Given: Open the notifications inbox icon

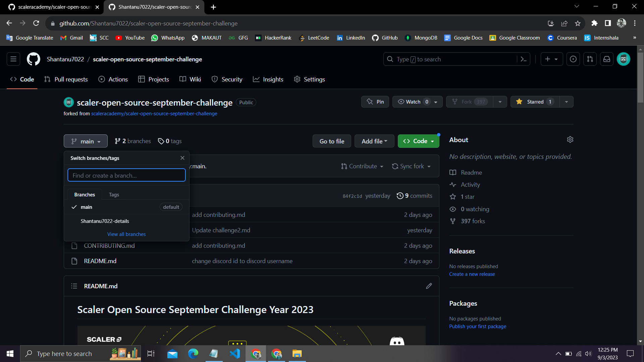Looking at the screenshot, I should [x=606, y=59].
